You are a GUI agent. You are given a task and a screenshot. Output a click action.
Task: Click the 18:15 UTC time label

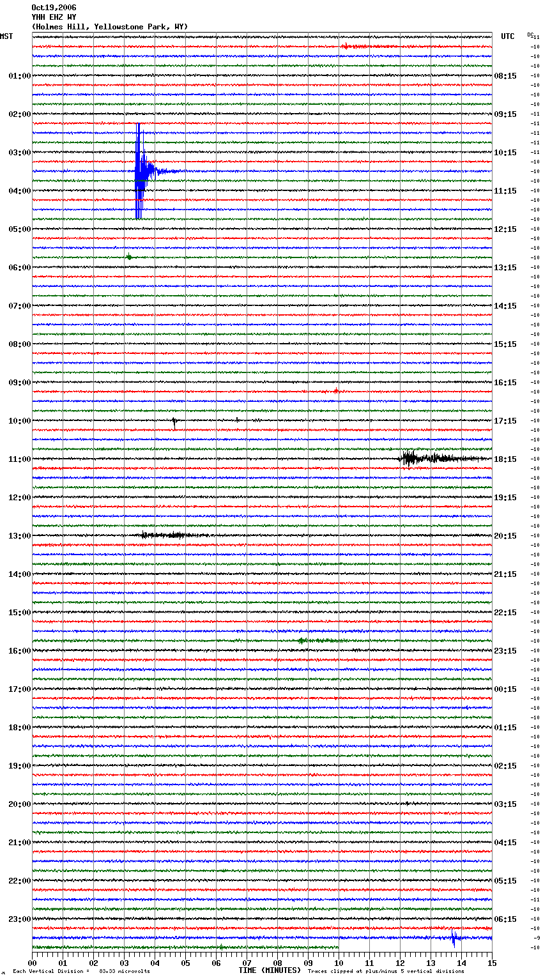[505, 459]
